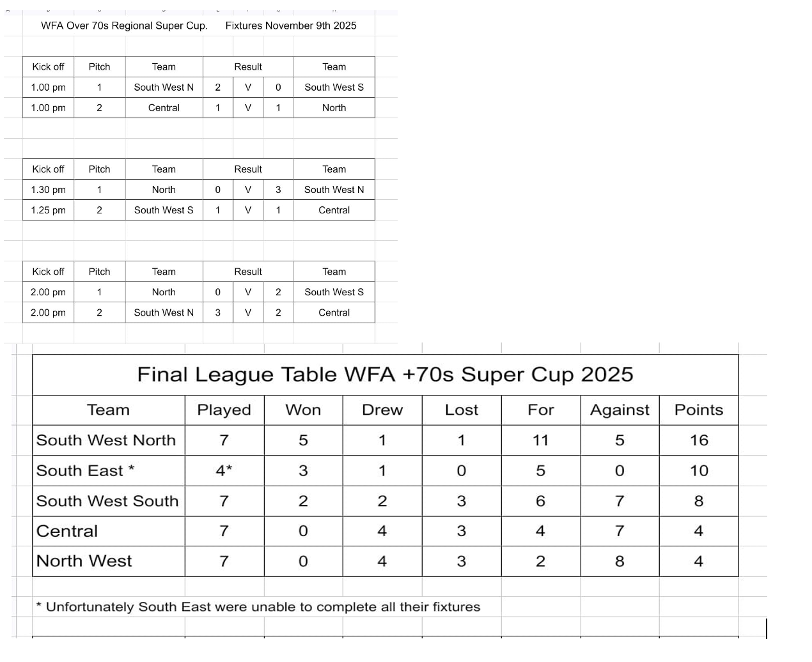Image resolution: width=812 pixels, height=662 pixels.
Task: Click the 'For' column header
Action: coord(541,410)
